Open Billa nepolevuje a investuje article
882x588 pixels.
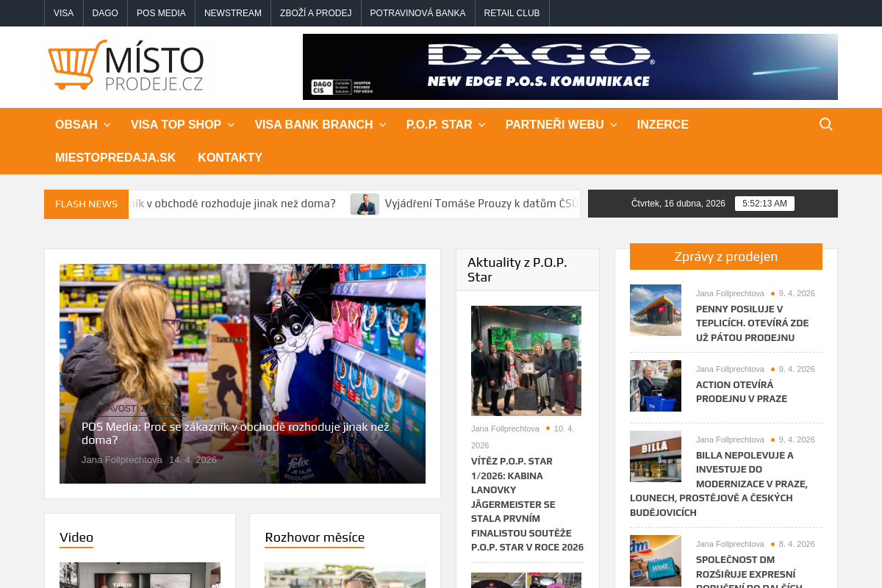(x=719, y=484)
